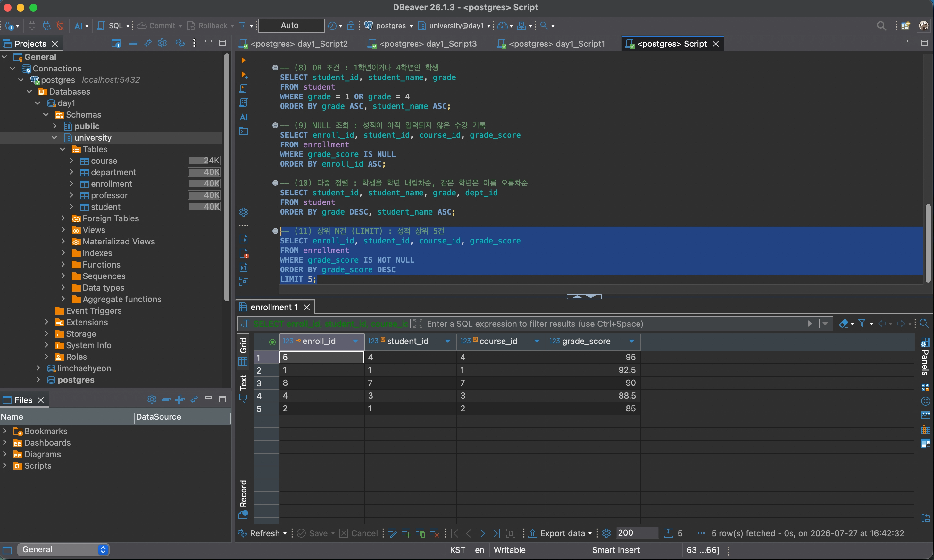The image size is (934, 560).
Task: Switch to day1_Script1 tab
Action: [551, 44]
